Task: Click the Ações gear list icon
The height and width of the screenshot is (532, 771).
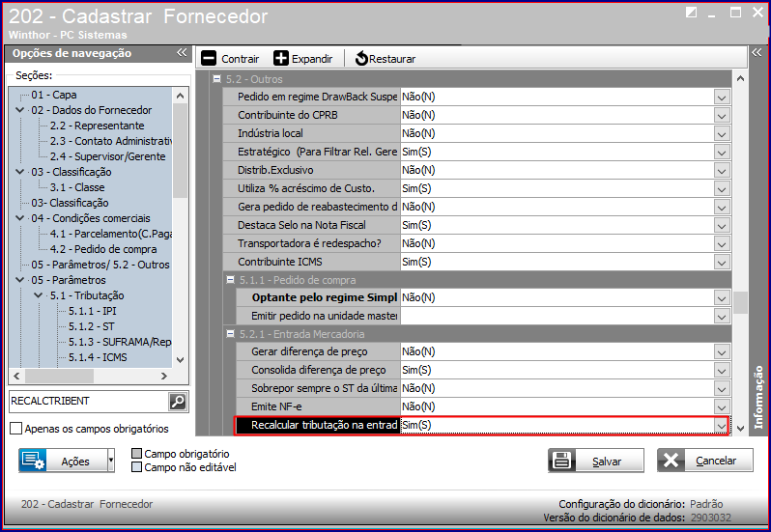Action: (33, 461)
